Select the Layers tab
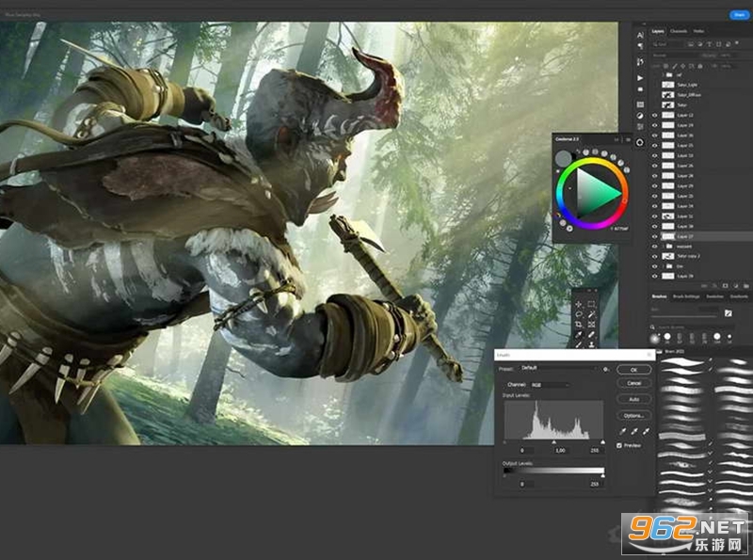This screenshot has height=560, width=753. pos(658,31)
